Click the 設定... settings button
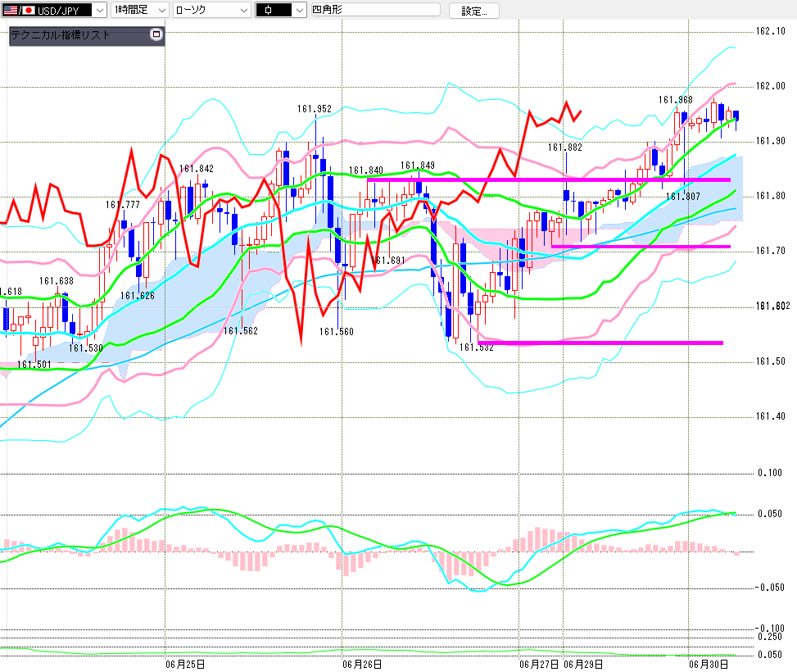Screen dimensions: 797x672 (473, 11)
